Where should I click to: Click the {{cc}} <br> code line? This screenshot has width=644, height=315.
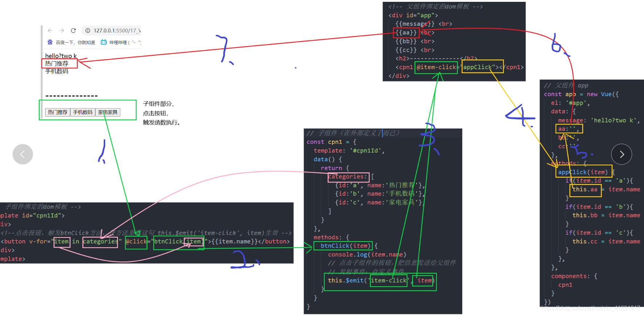(415, 50)
